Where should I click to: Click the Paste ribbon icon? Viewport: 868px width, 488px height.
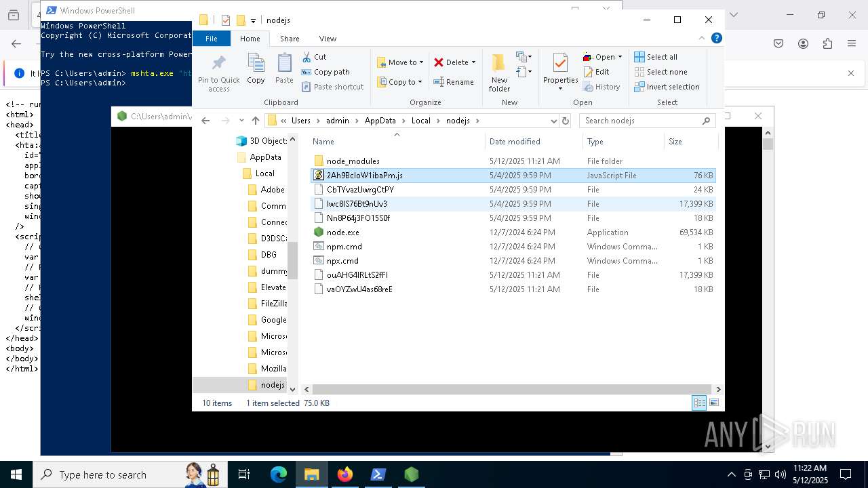(284, 68)
